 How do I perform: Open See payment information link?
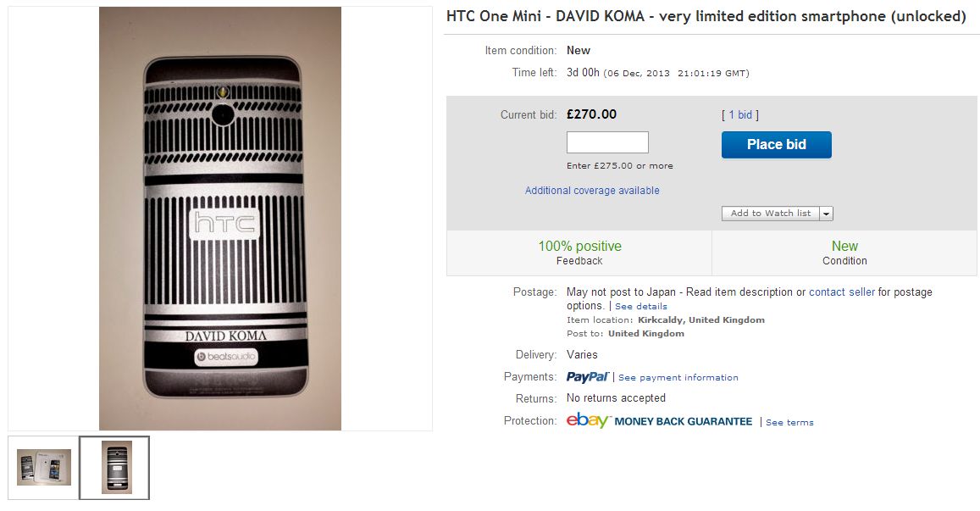pos(678,378)
